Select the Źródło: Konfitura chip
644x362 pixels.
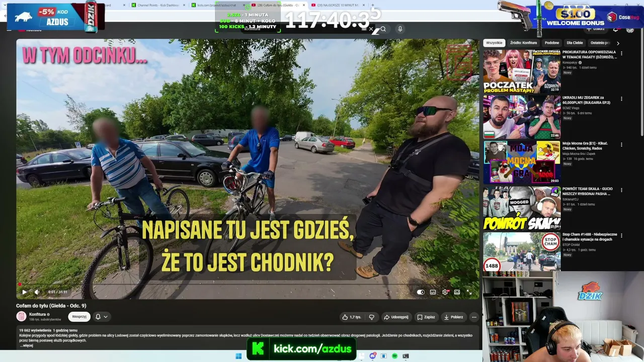tap(523, 43)
